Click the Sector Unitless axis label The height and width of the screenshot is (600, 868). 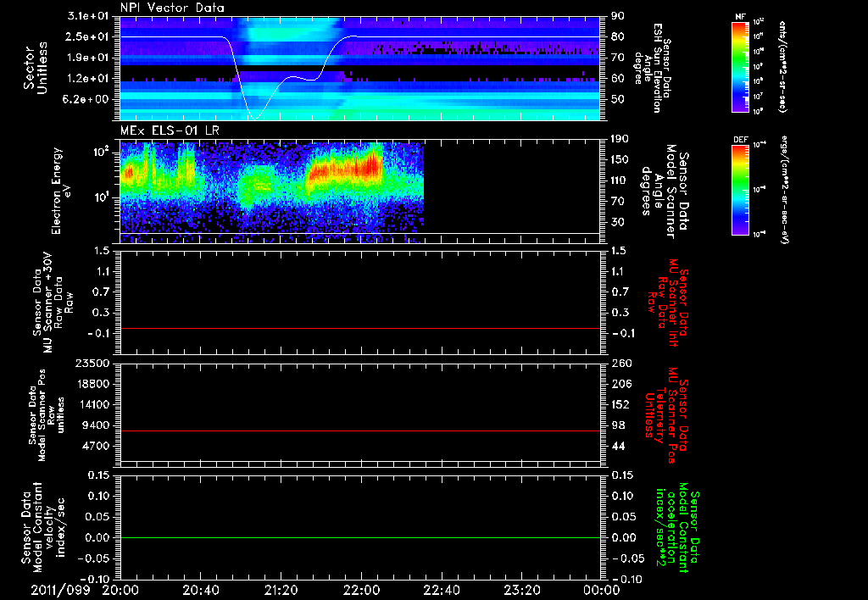pyautogui.click(x=36, y=68)
